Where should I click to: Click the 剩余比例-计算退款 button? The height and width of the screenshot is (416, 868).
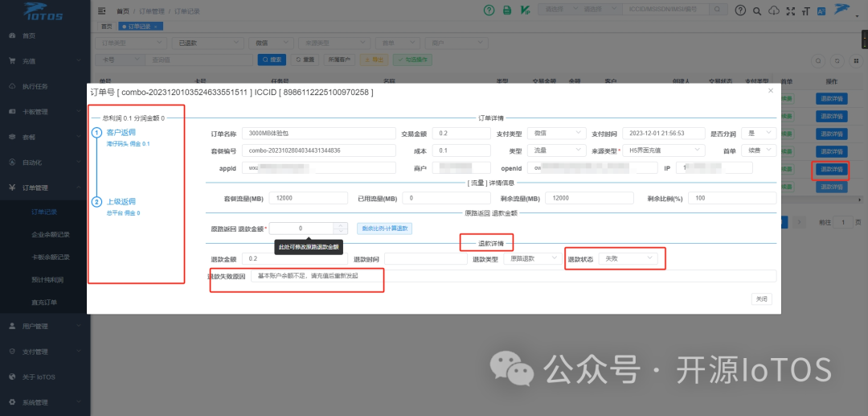point(385,229)
